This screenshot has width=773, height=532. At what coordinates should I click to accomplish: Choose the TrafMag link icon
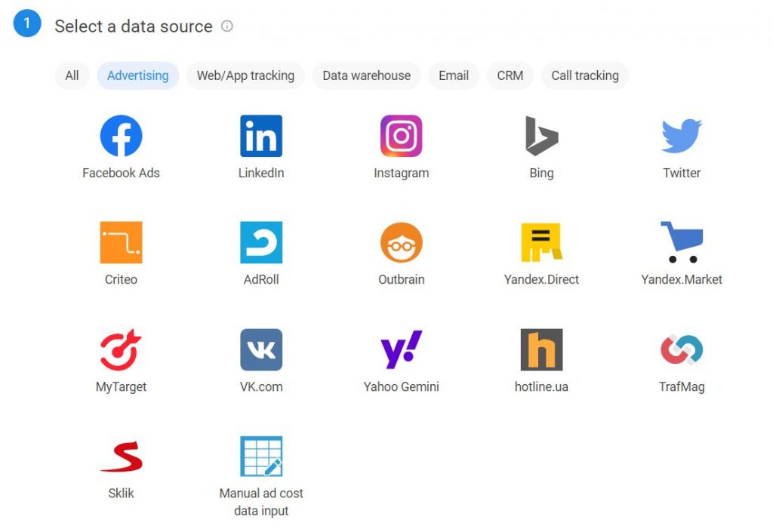point(682,349)
